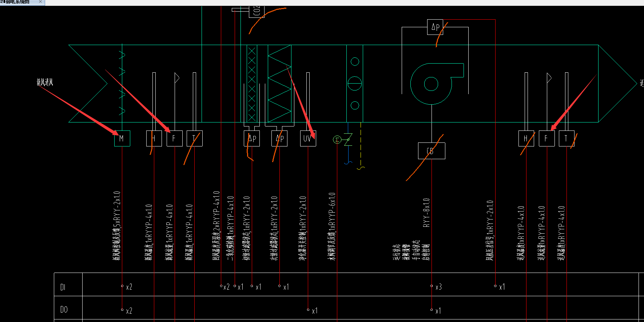644x322 pixels.
Task: Select the centrifugal fan symbol
Action: pyautogui.click(x=437, y=84)
